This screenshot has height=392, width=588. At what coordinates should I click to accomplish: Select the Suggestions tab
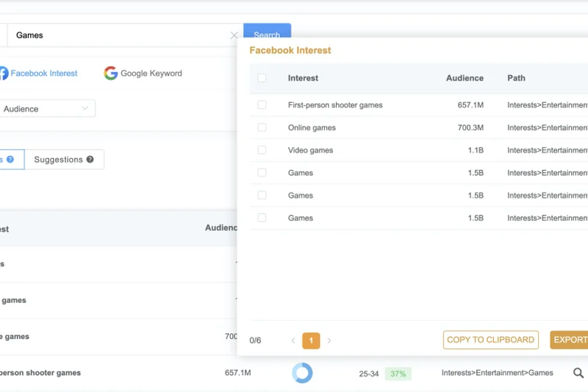tap(64, 160)
